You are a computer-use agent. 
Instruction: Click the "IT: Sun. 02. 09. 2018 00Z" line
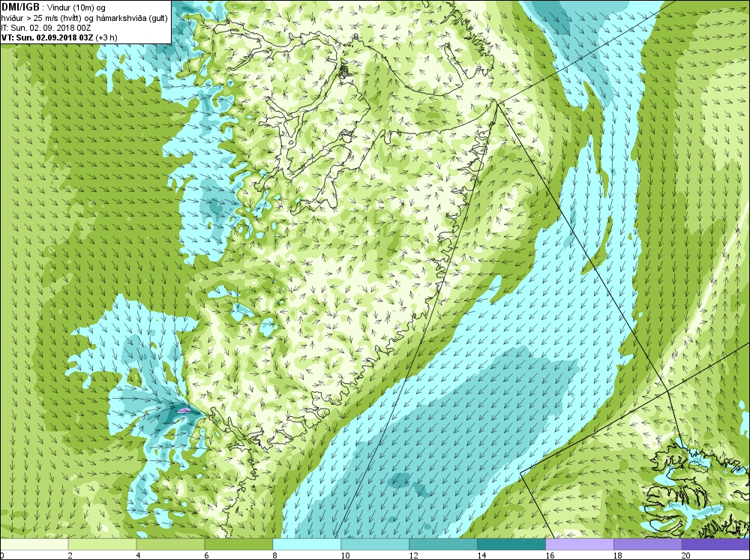(x=46, y=28)
